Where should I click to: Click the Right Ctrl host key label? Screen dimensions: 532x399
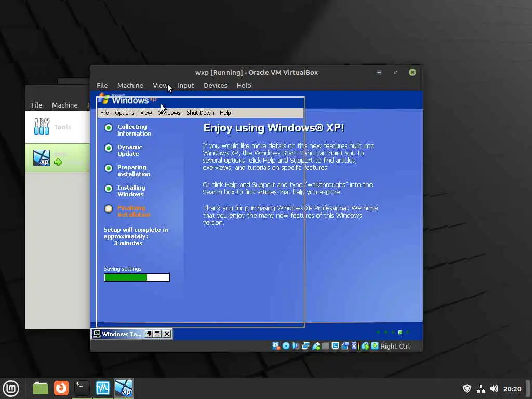pyautogui.click(x=395, y=346)
